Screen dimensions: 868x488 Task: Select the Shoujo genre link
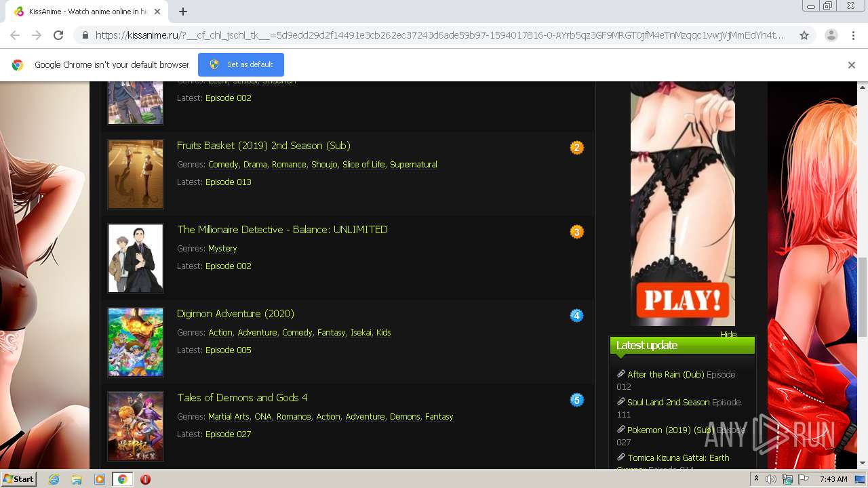coord(324,165)
